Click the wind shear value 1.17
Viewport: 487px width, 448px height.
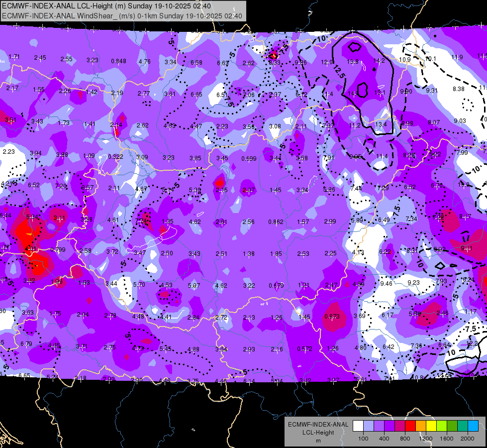pyautogui.click(x=471, y=312)
